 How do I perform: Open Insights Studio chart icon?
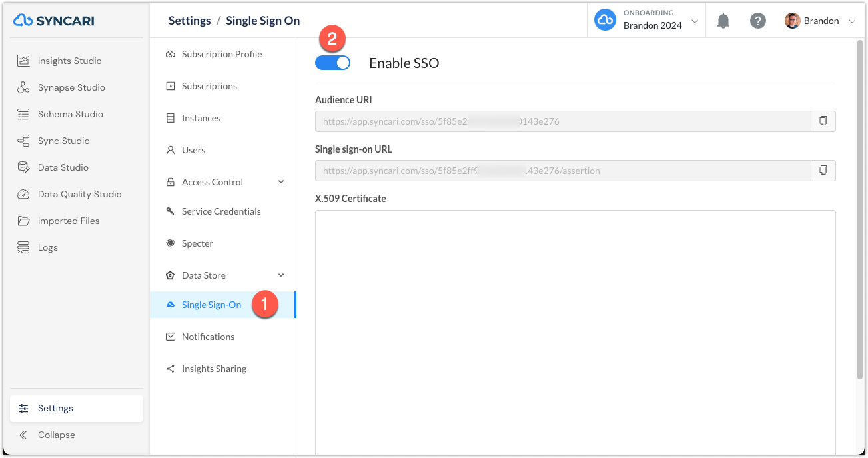[23, 61]
